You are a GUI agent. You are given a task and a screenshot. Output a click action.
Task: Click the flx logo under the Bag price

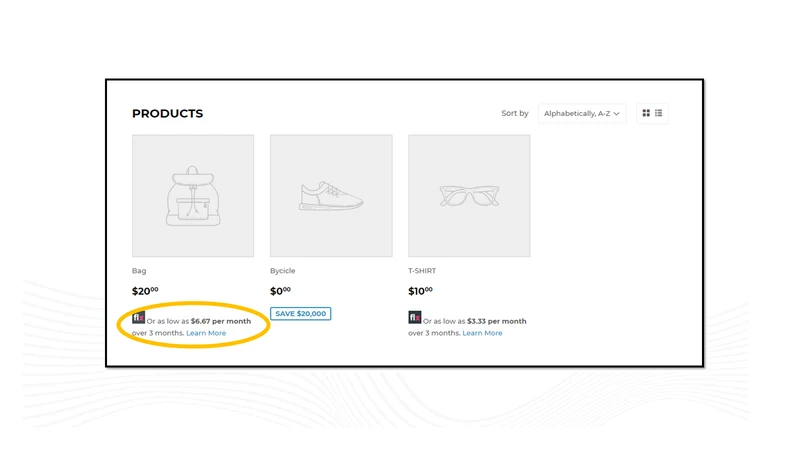(138, 317)
